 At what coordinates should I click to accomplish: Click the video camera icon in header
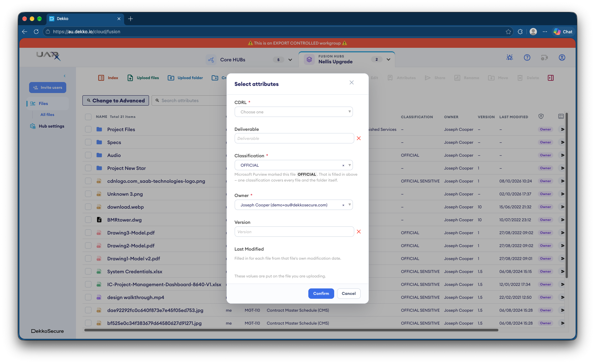[545, 57]
